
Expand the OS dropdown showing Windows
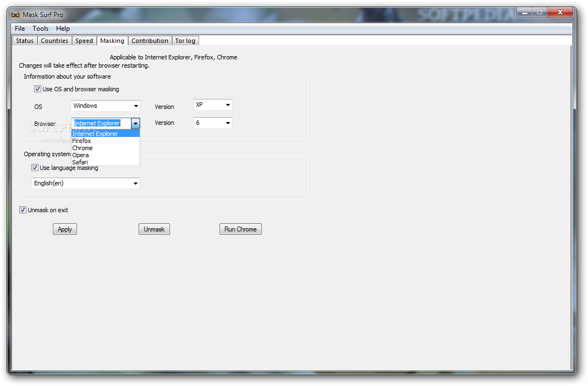(106, 106)
